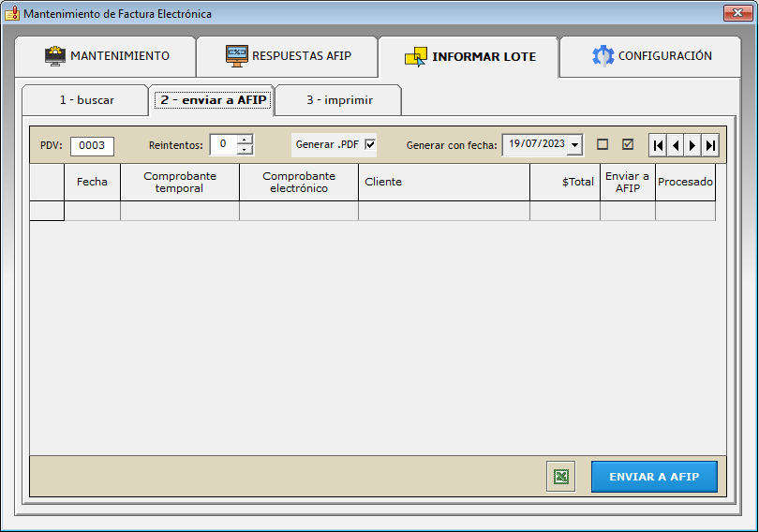Open the Generar con fecha date dropdown
This screenshot has height=532, width=759.
(x=574, y=145)
